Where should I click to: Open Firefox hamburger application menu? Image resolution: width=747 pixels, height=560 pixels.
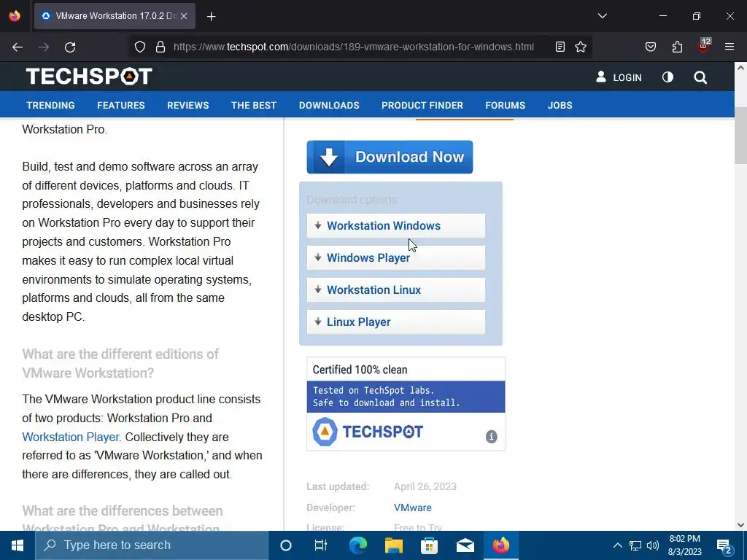pyautogui.click(x=729, y=47)
